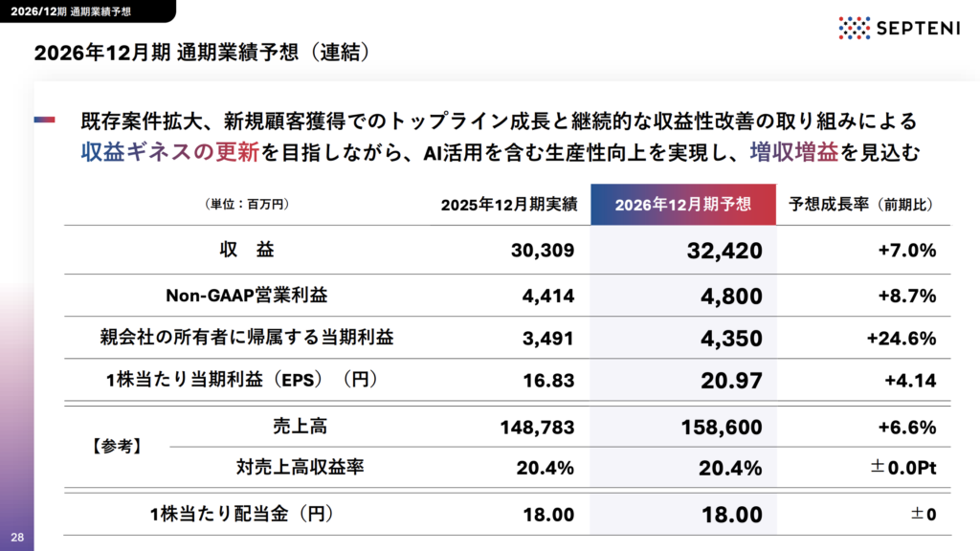Image resolution: width=980 pixels, height=551 pixels.
Task: Click the 対売上高収益率 row label
Action: pyautogui.click(x=300, y=467)
